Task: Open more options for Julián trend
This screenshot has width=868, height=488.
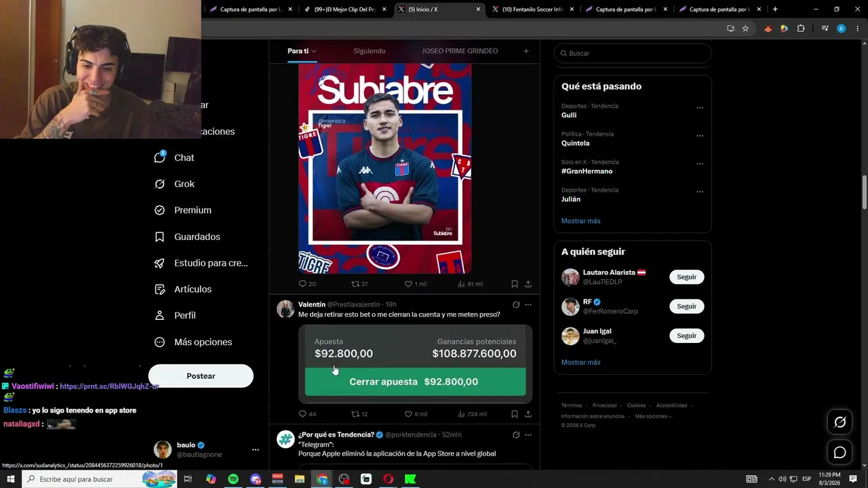Action: point(700,192)
